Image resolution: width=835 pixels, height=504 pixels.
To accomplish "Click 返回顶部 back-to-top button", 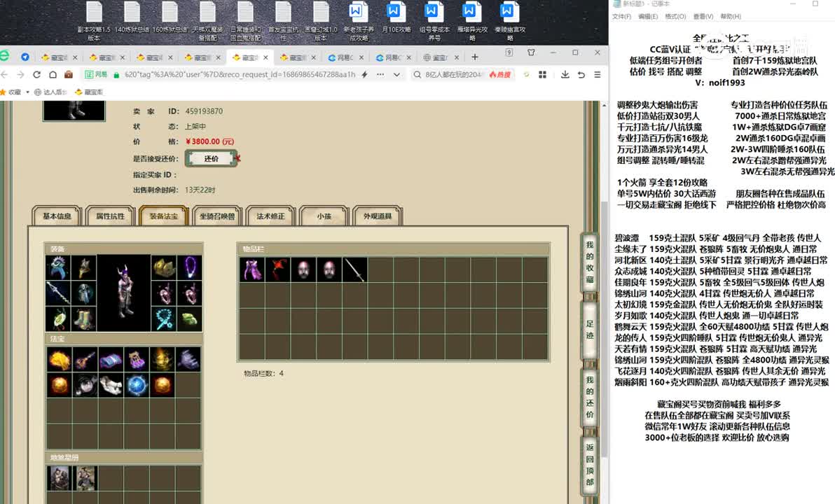I will pyautogui.click(x=590, y=465).
